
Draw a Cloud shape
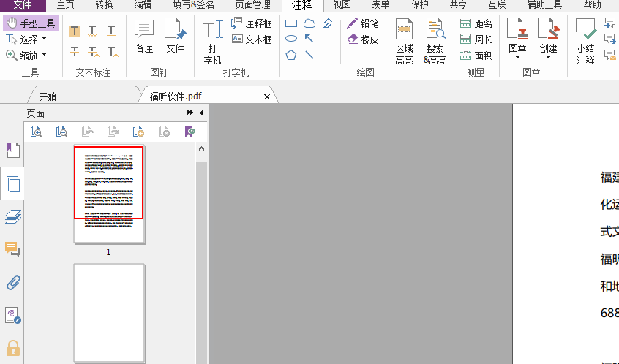point(309,23)
